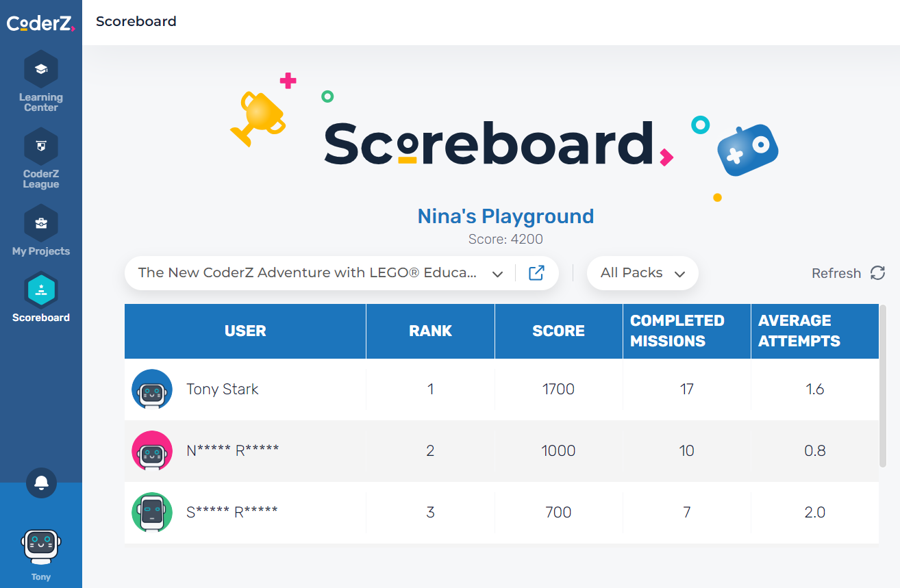Click the notification bell icon
This screenshot has height=588, width=900.
tap(41, 483)
